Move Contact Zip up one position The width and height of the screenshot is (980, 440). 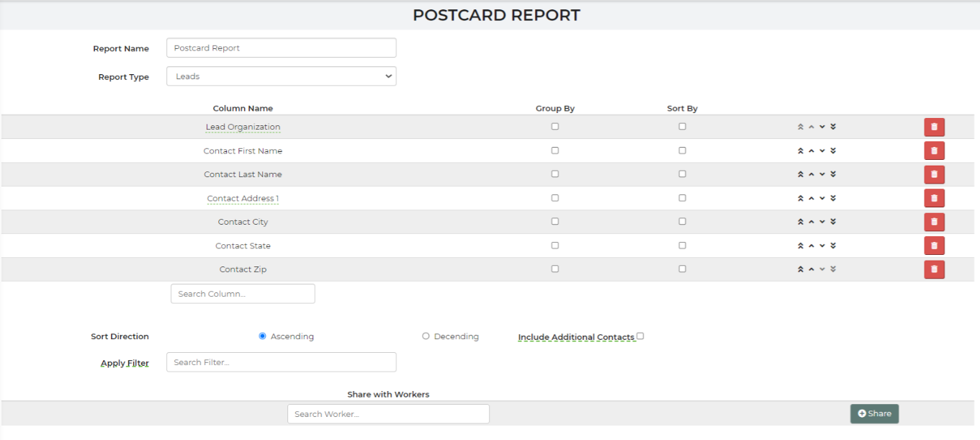point(812,269)
